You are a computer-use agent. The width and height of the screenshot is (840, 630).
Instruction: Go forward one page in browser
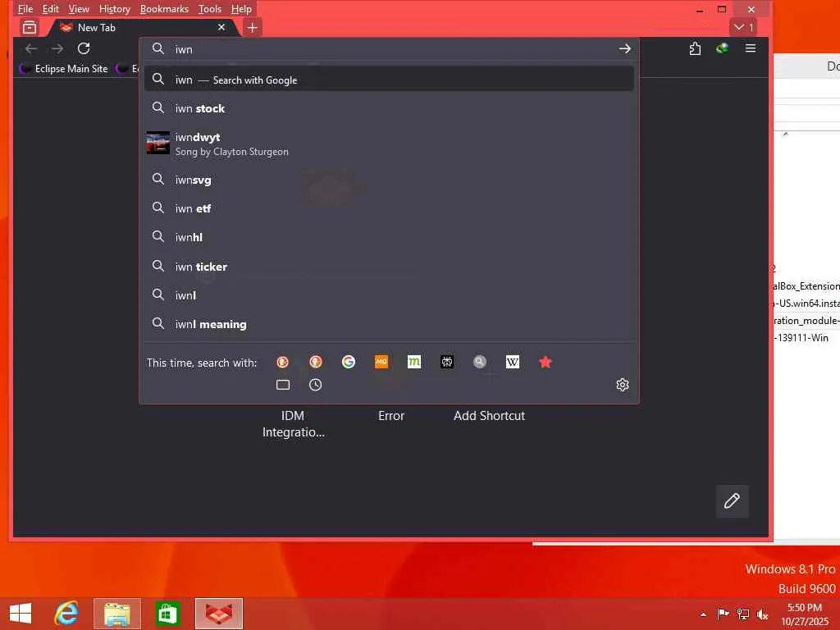tap(57, 48)
